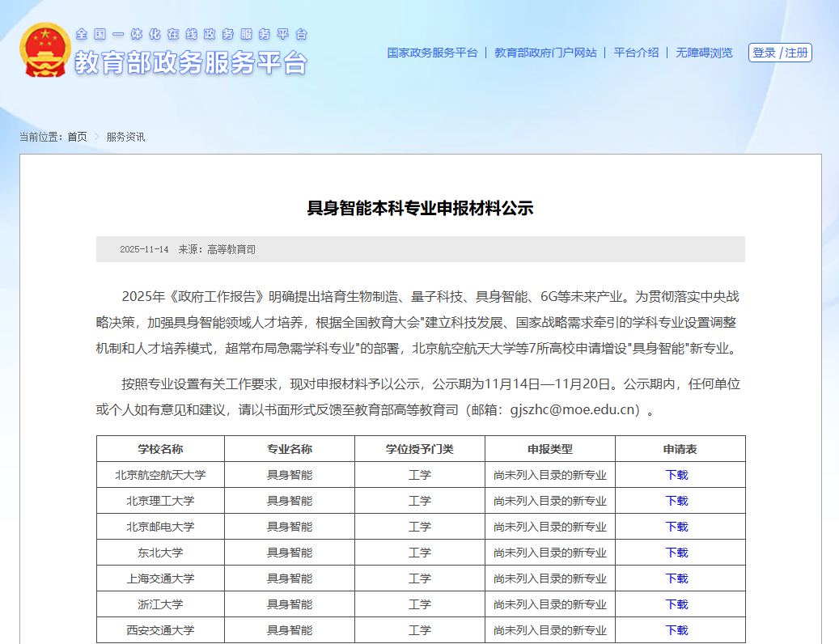
Task: Click the 教育部政务服务平台 site title
Action: pyautogui.click(x=191, y=62)
